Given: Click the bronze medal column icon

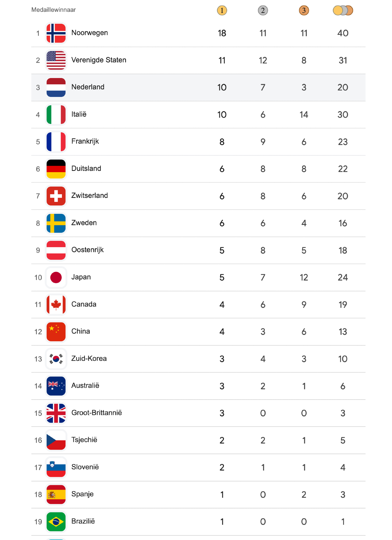Looking at the screenshot, I should point(304,11).
